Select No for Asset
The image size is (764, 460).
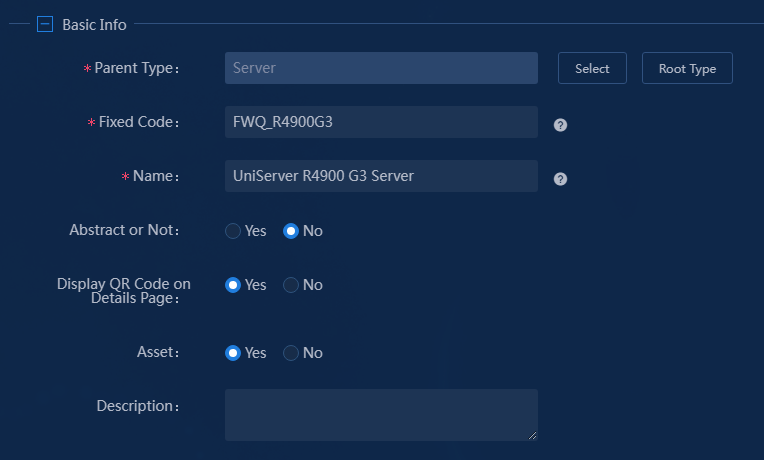click(x=291, y=353)
